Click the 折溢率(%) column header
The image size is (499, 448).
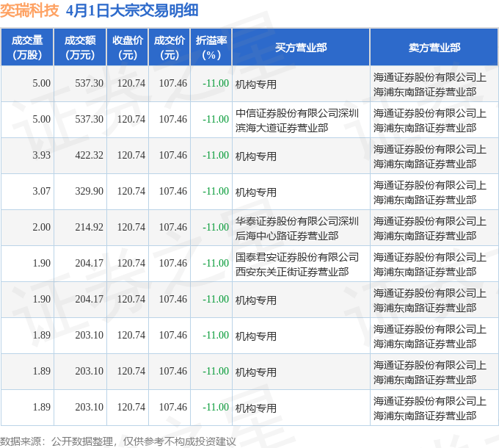pos(211,48)
